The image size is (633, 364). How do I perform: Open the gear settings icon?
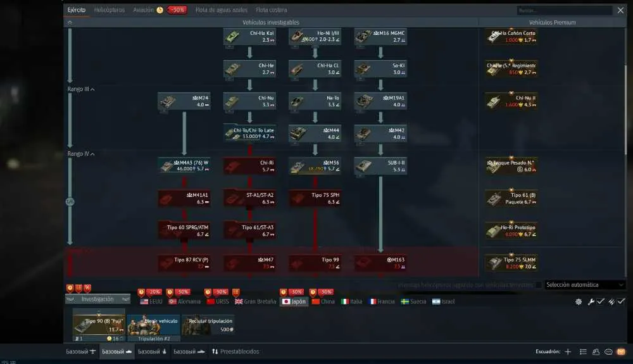[x=579, y=301]
